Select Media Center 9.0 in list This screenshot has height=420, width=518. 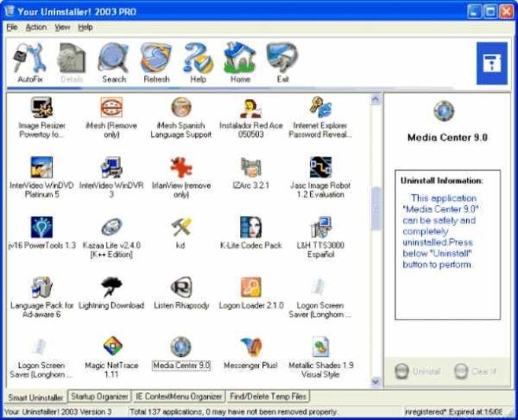click(x=181, y=354)
